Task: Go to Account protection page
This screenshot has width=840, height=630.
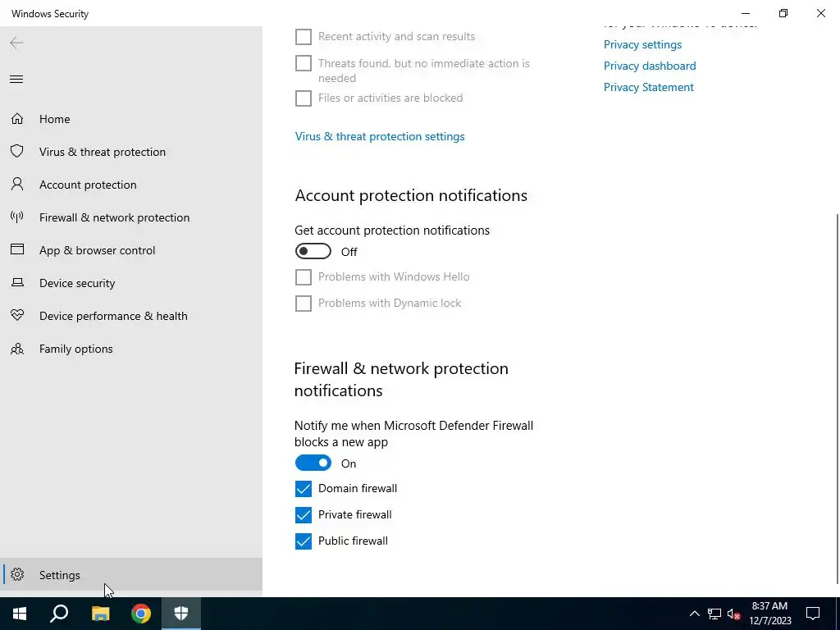Action: 131,185
